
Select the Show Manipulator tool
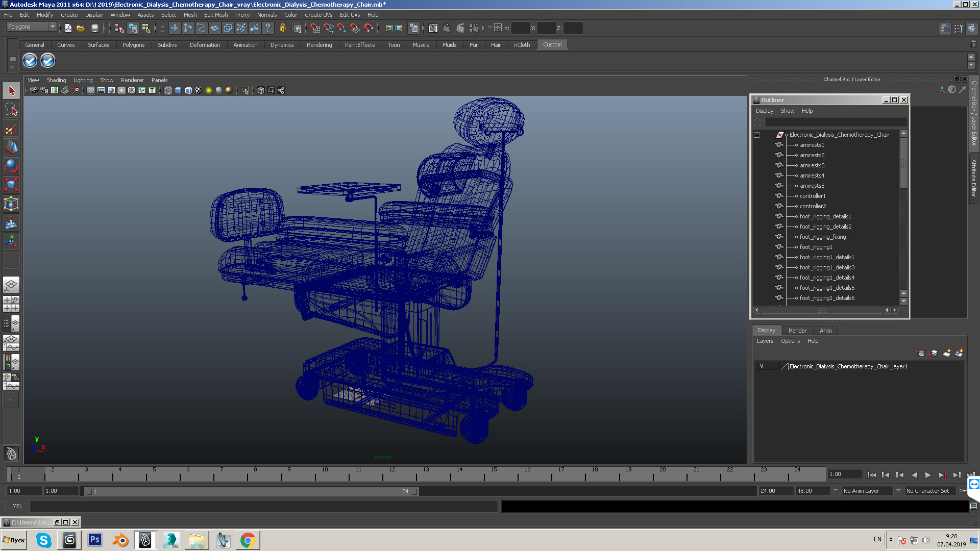tap(11, 241)
